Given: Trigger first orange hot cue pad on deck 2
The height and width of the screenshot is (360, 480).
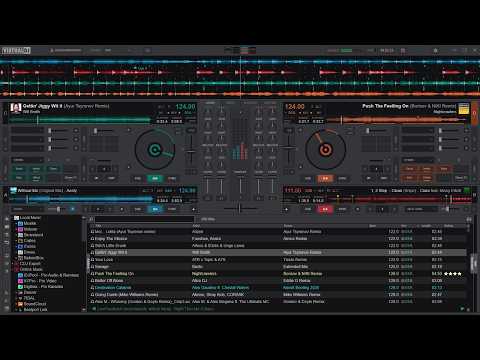Looking at the screenshot, I should (410, 169).
